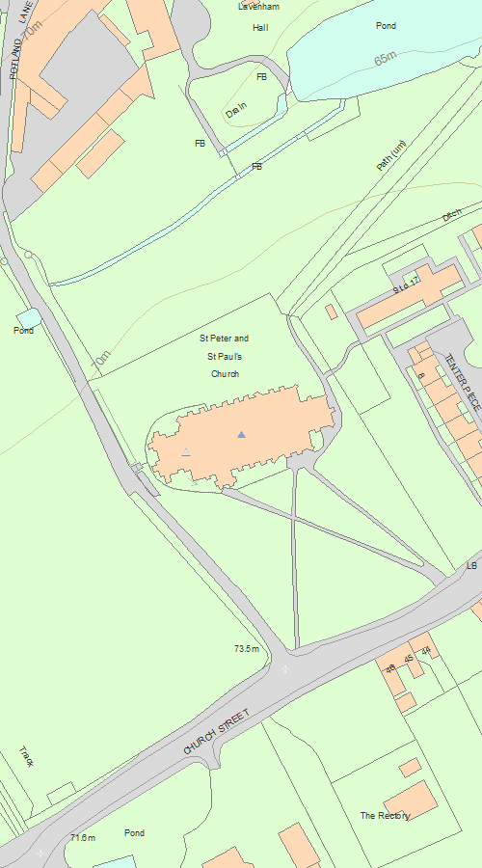Image resolution: width=482 pixels, height=868 pixels.
Task: Click the TENTER PIECE street label
Action: (463, 381)
